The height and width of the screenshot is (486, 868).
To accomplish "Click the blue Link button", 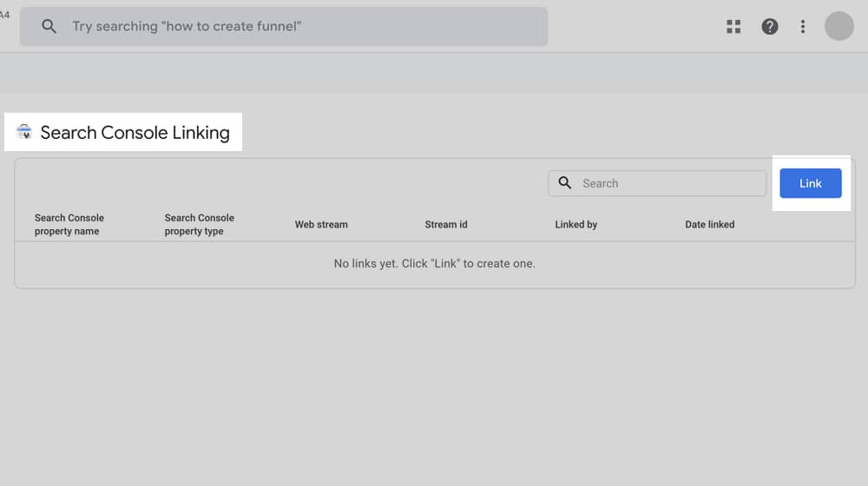I will pyautogui.click(x=811, y=183).
